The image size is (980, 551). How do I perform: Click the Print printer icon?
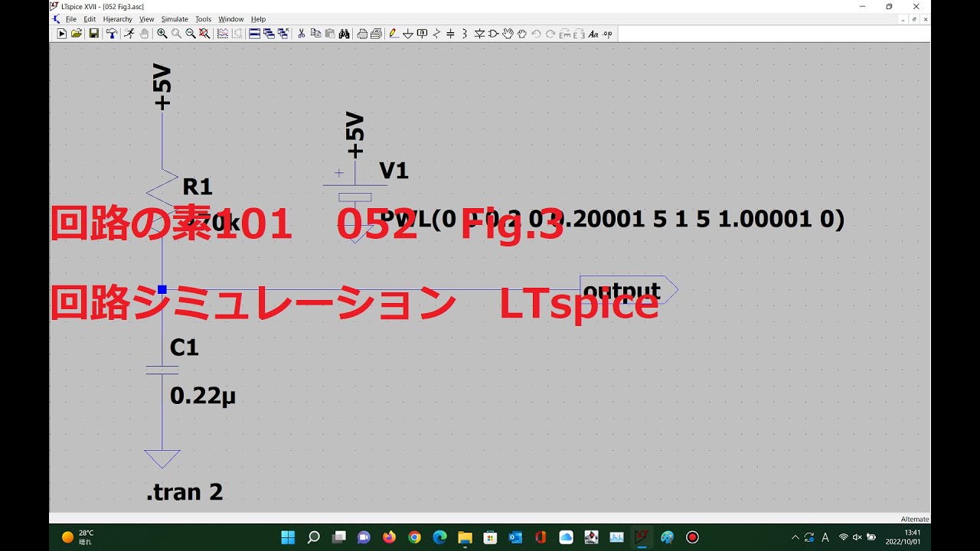pyautogui.click(x=376, y=34)
